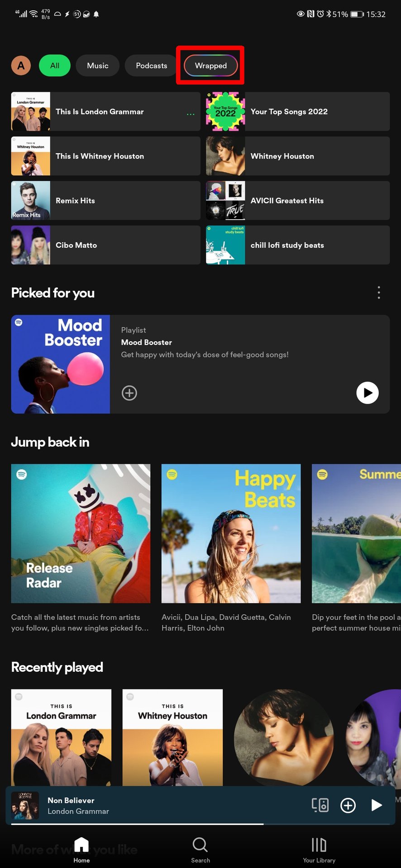Open options dots on This Is London Grammar

tap(191, 114)
